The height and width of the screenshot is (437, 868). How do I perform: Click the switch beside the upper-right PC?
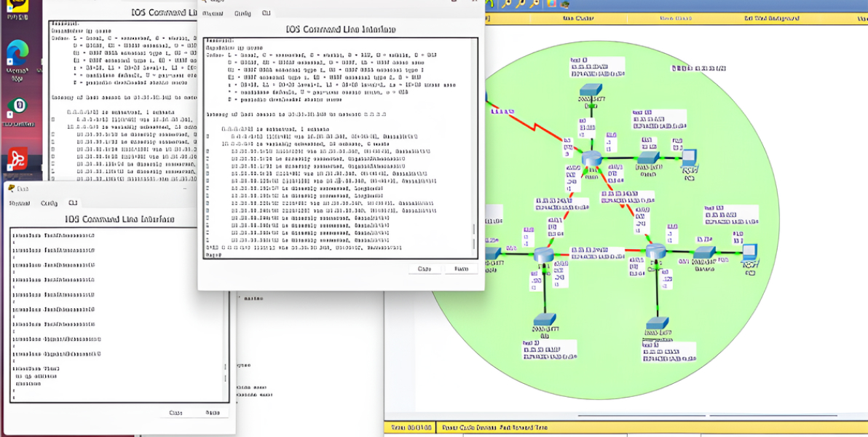647,157
